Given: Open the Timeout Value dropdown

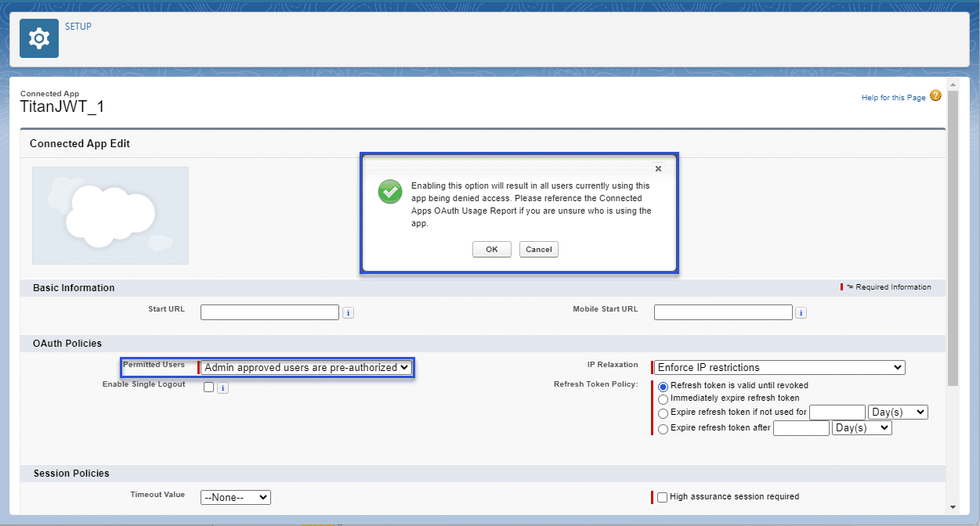Looking at the screenshot, I should [x=235, y=496].
